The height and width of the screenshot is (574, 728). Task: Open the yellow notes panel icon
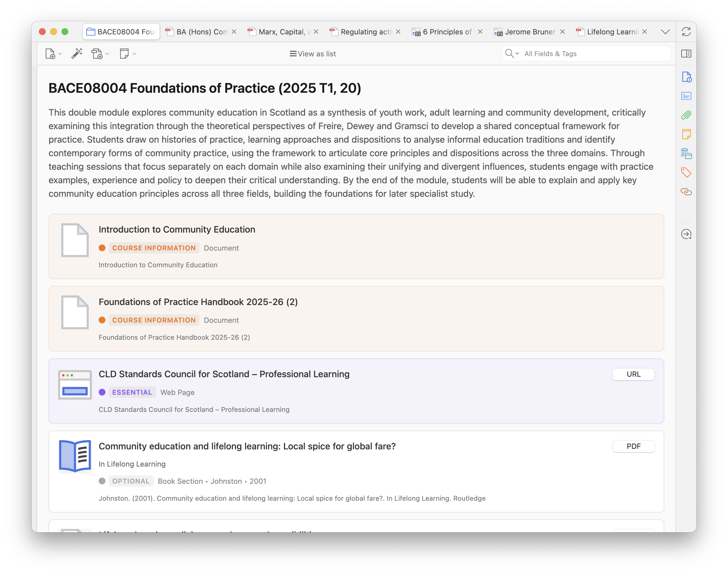point(686,134)
